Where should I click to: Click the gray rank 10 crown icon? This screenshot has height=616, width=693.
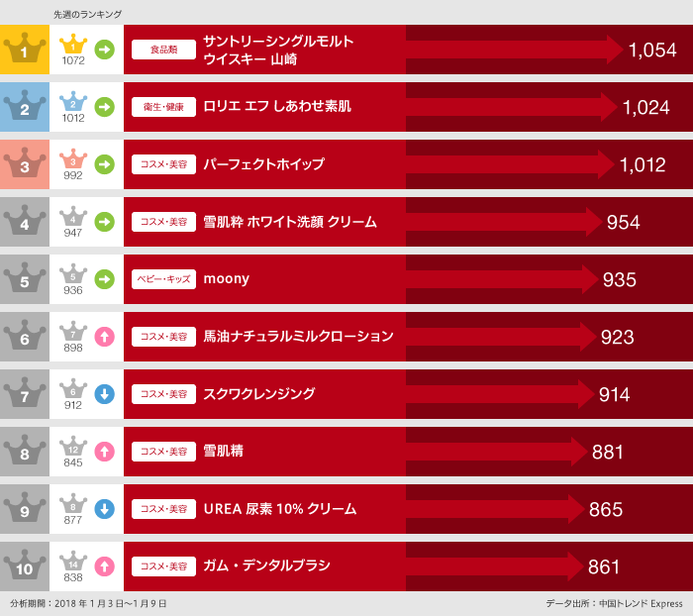[25, 565]
